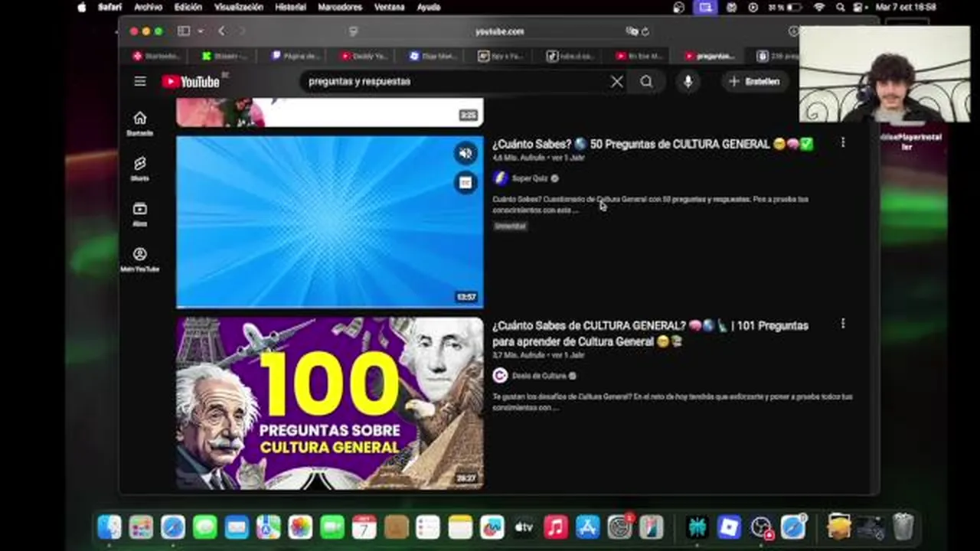Run search with the magnifying glass button
Screen dimensions: 980x551
tap(647, 82)
